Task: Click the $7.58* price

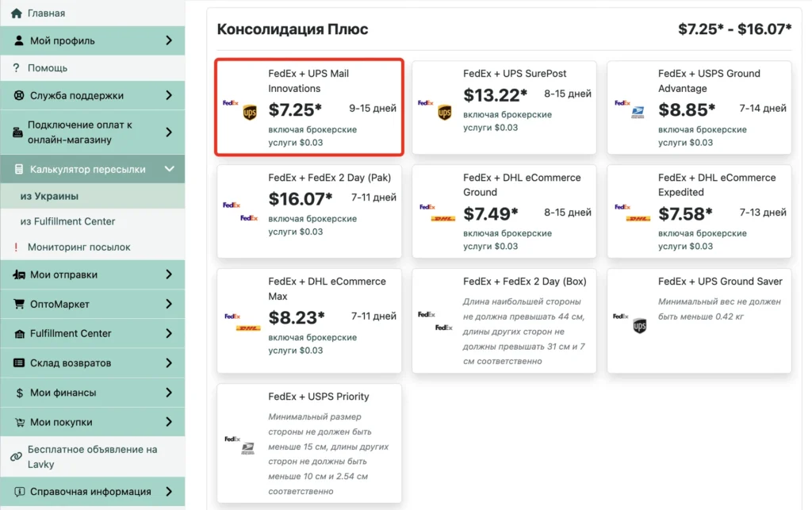Action: [x=686, y=214]
